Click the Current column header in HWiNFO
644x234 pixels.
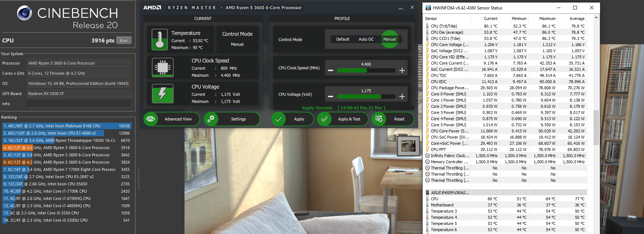[485, 19]
